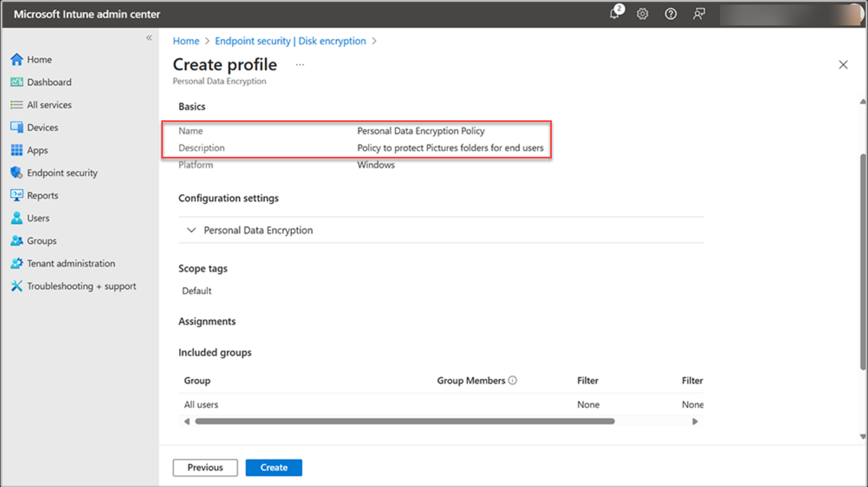Follow the Endpoint security | Disk encryption breadcrumb
Image resolution: width=868 pixels, height=487 pixels.
click(x=290, y=41)
